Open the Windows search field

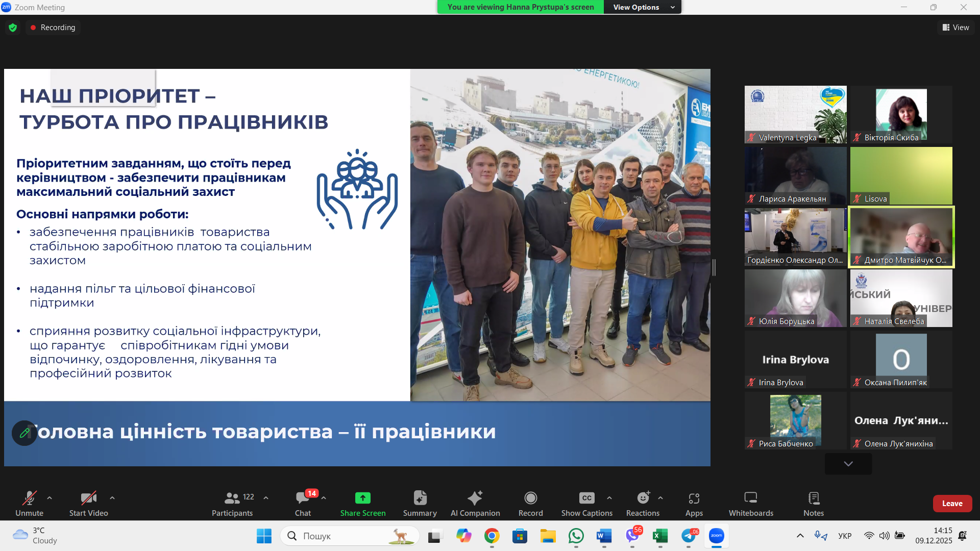click(x=350, y=536)
